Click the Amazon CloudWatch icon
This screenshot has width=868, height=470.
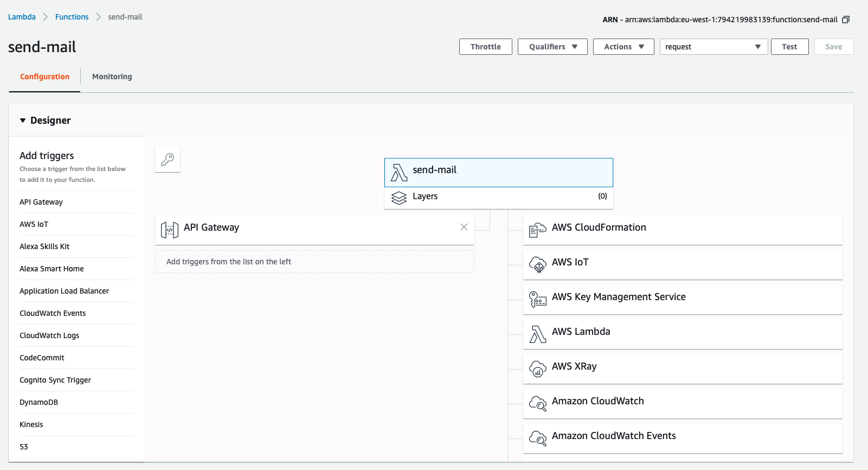tap(538, 404)
